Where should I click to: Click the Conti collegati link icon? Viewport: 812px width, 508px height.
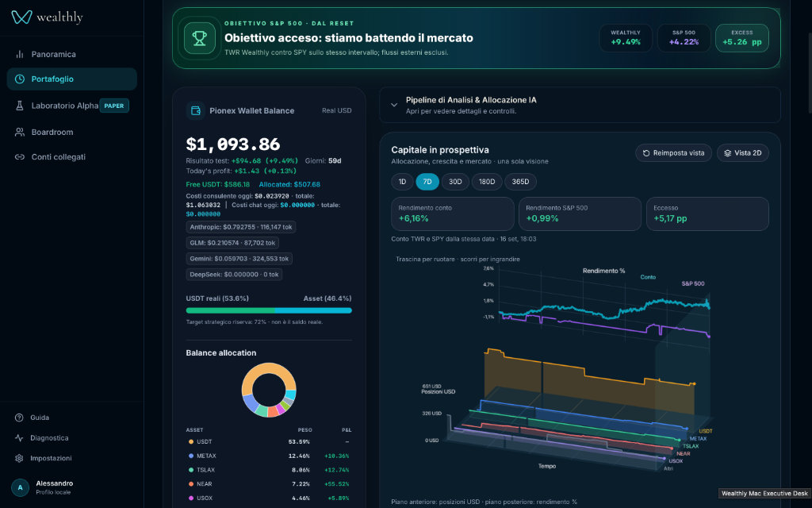[20, 157]
